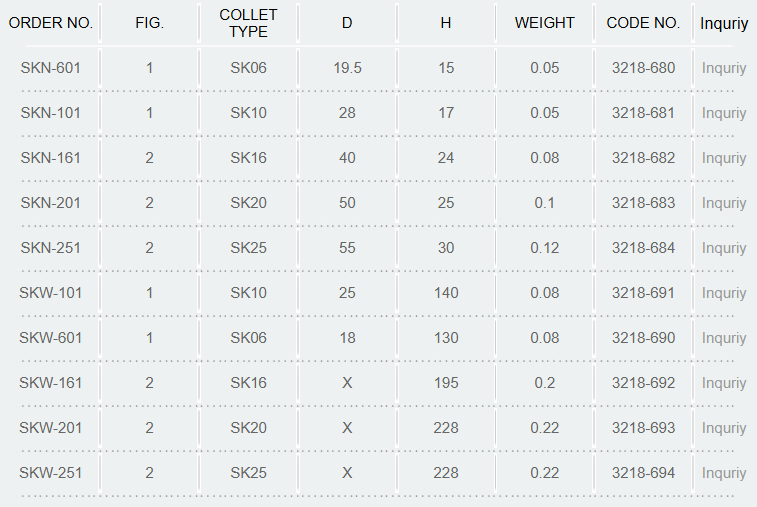Screen dimensions: 757x507
Task: Click the Inquriy column header
Action: click(724, 23)
